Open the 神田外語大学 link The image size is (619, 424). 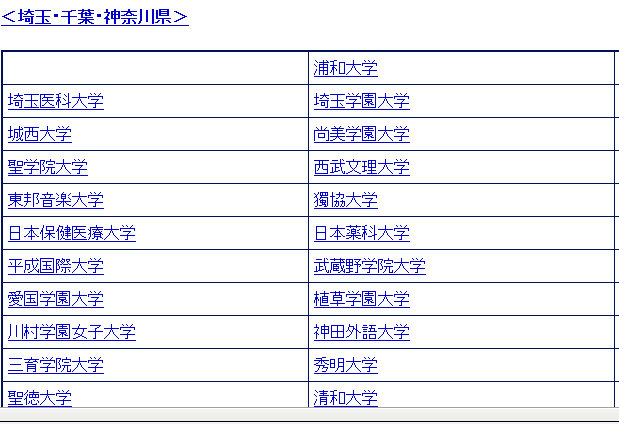pos(362,332)
